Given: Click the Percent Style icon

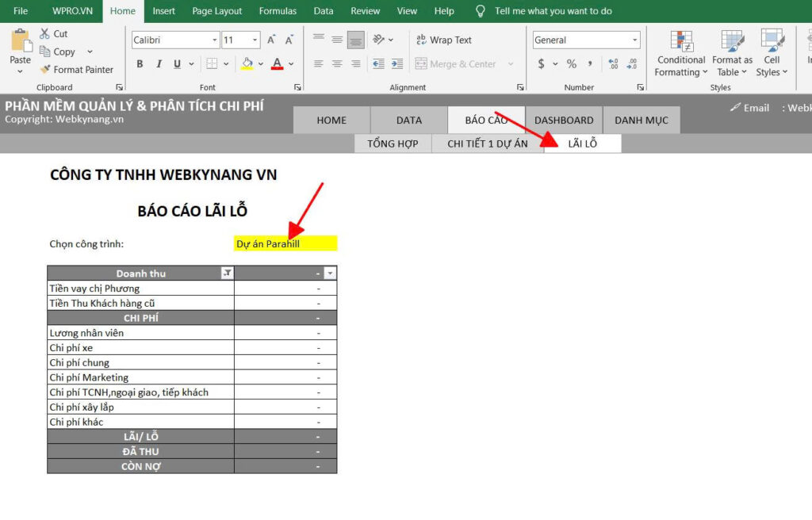Looking at the screenshot, I should point(571,64).
